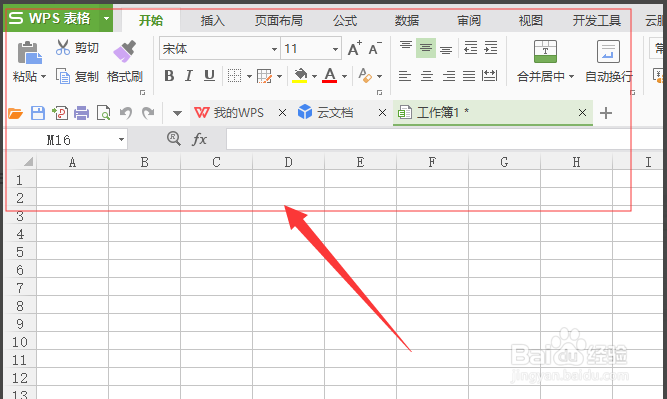Click the Paste clipboard icon

[29, 53]
